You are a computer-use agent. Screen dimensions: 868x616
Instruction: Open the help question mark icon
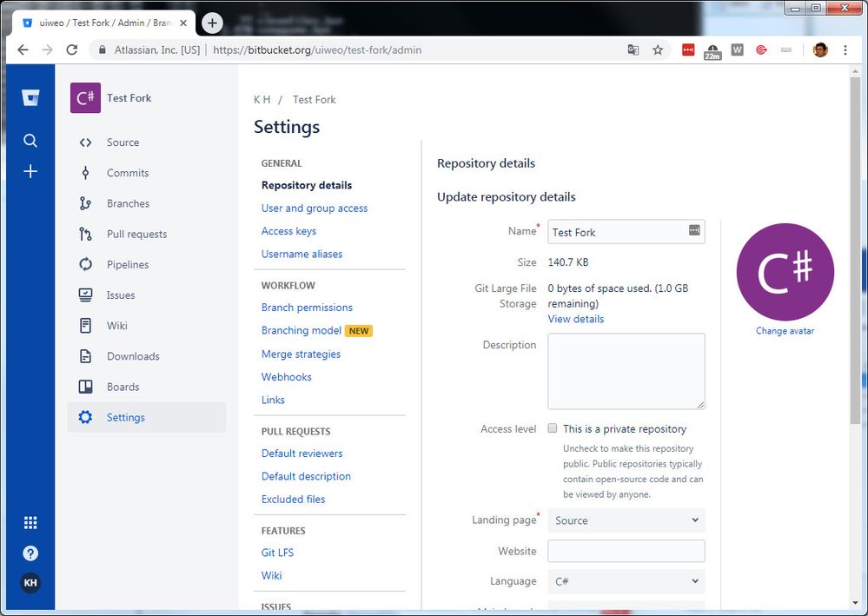tap(30, 553)
